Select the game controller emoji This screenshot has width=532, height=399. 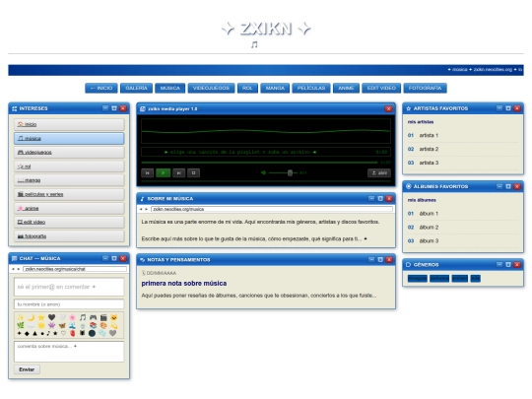[x=93, y=317]
